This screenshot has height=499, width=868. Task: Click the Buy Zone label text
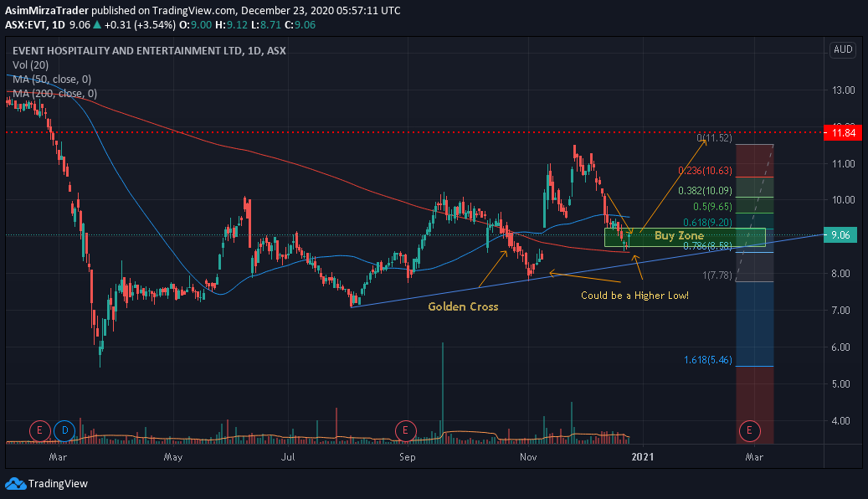(679, 235)
